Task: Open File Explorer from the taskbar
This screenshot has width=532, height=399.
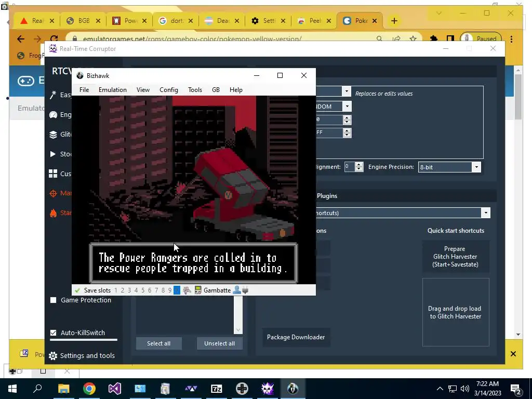Action: point(63,389)
